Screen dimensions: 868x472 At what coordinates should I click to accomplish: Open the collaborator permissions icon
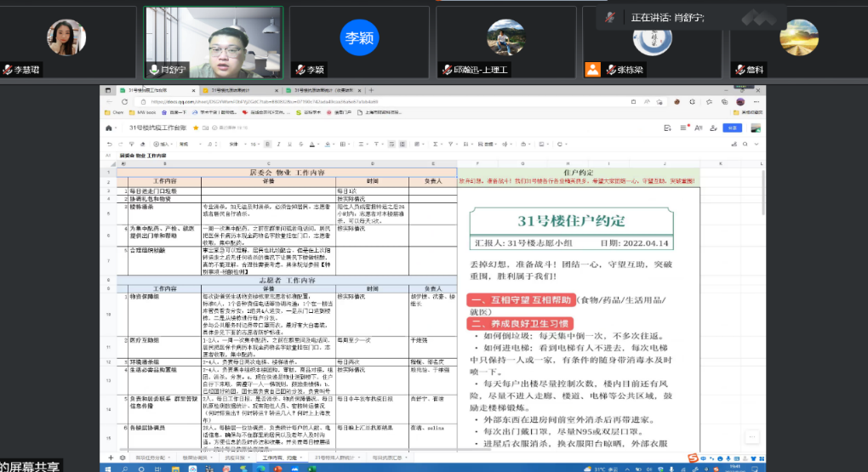pyautogui.click(x=714, y=128)
